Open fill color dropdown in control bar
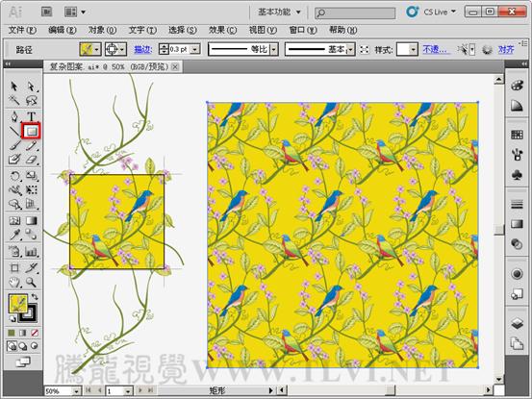This screenshot has height=399, width=532. [x=97, y=49]
